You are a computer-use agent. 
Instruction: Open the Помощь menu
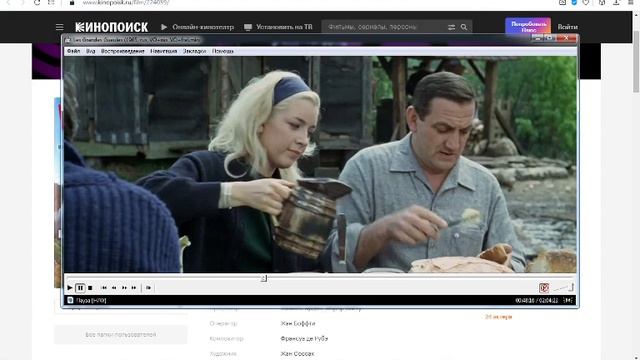pos(223,51)
